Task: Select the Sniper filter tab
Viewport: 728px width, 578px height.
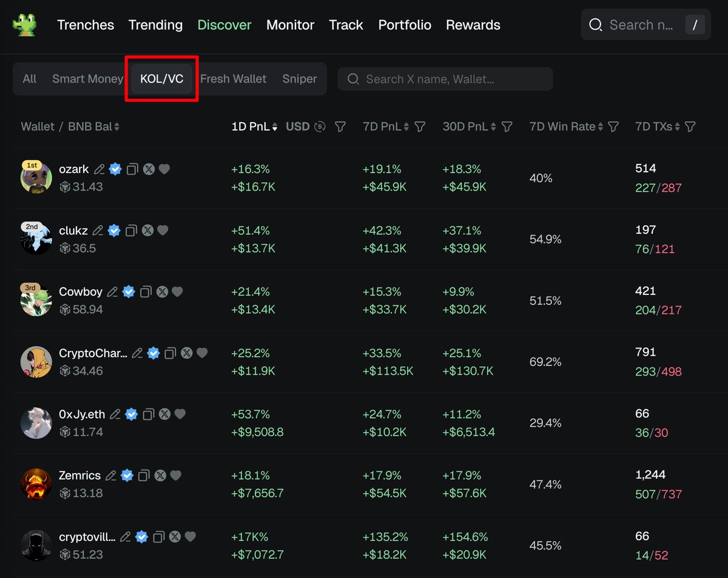Action: click(299, 79)
